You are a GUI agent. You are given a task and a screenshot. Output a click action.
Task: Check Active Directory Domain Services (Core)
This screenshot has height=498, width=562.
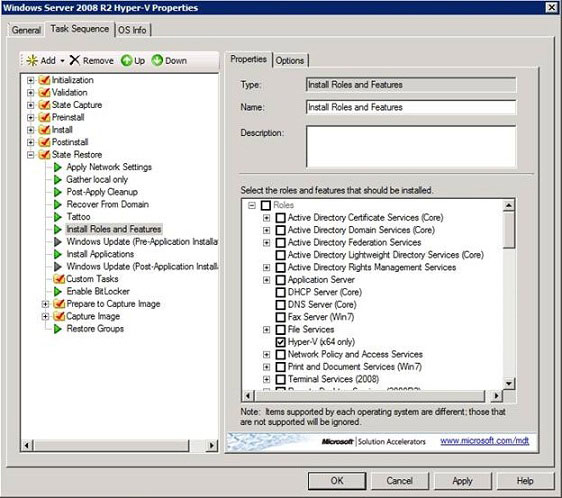coord(281,230)
